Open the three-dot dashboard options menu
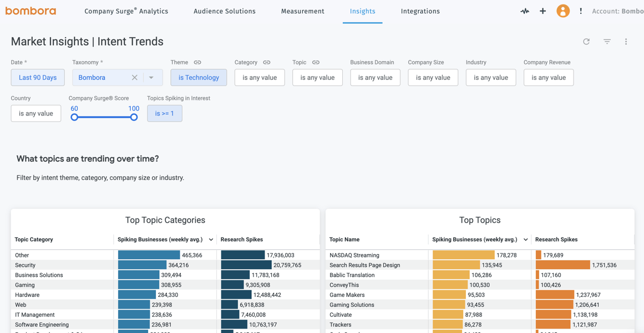 click(626, 42)
